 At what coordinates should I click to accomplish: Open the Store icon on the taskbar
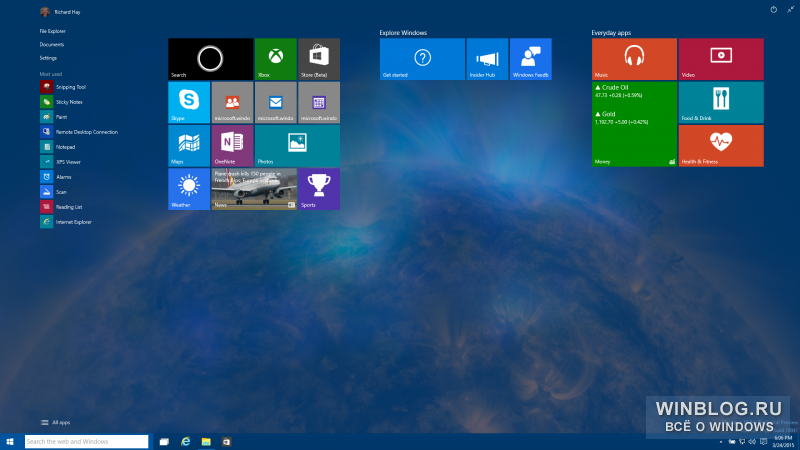[226, 442]
